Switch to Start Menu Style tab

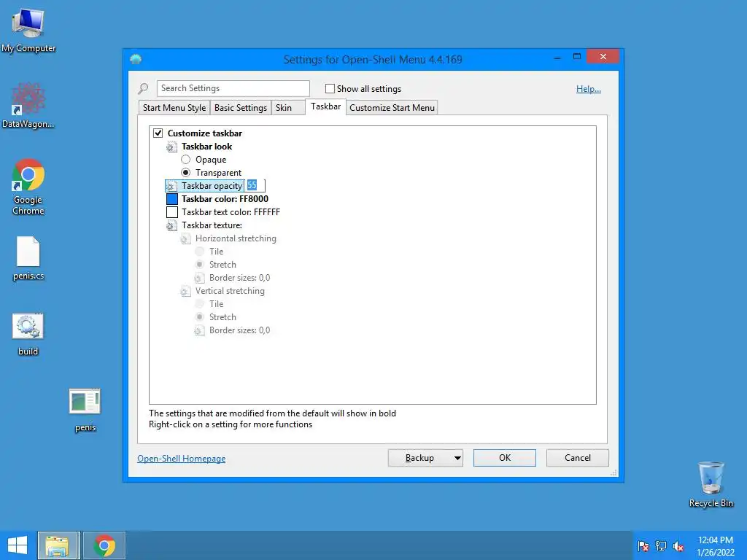coord(174,108)
